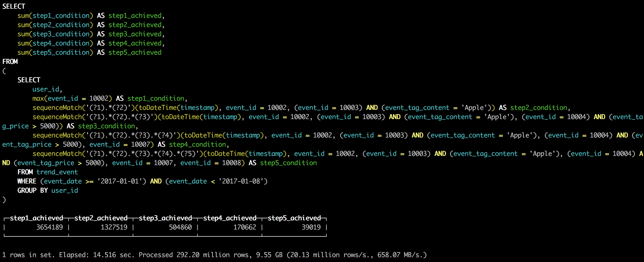The image size is (644, 262).
Task: Click the result value 39019
Action: [311, 227]
